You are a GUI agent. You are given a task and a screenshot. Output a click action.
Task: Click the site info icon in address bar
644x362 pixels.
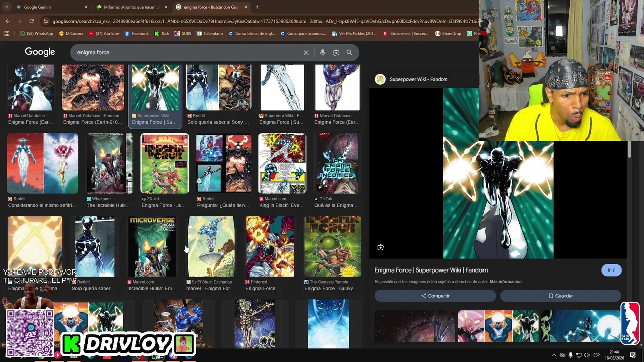46,21
